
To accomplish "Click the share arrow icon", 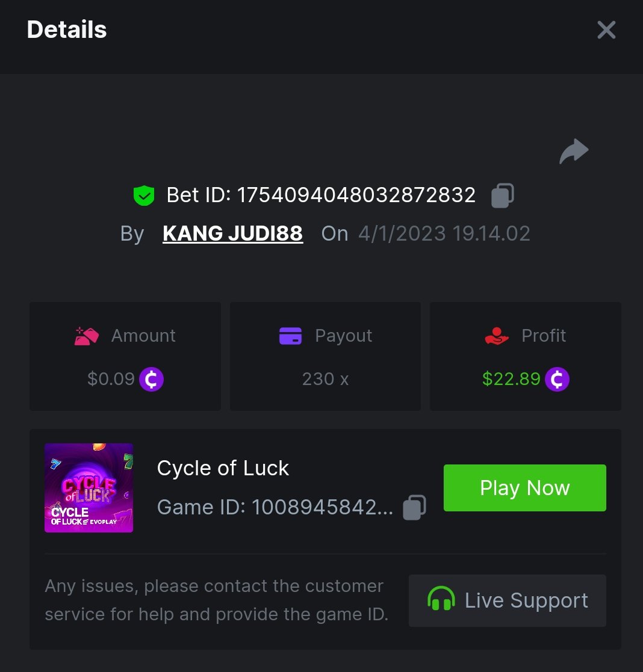I will coord(574,151).
